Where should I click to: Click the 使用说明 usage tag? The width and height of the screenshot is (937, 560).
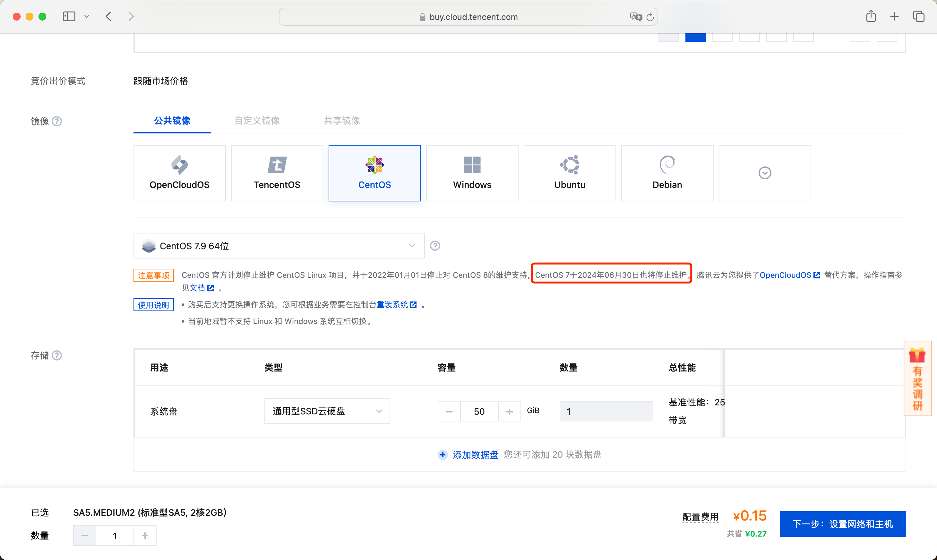click(154, 305)
